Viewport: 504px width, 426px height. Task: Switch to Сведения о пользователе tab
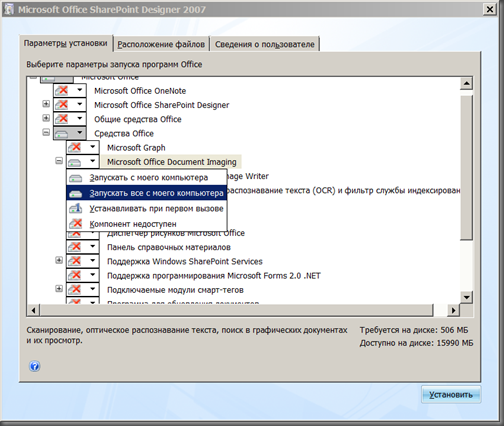pyautogui.click(x=265, y=44)
